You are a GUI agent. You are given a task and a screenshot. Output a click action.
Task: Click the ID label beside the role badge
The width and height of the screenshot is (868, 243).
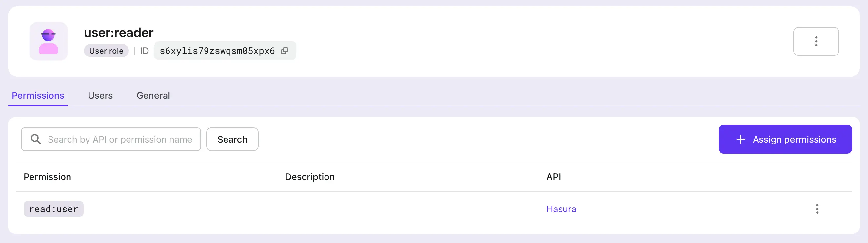coord(144,51)
